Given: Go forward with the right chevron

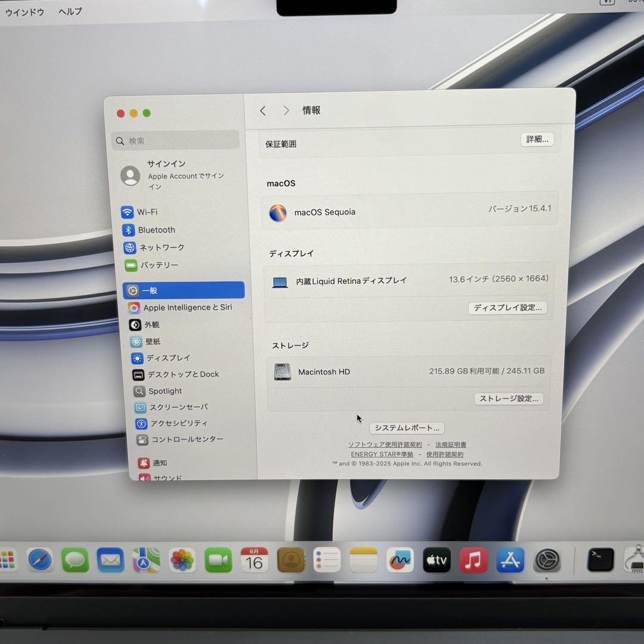Looking at the screenshot, I should pos(286,110).
